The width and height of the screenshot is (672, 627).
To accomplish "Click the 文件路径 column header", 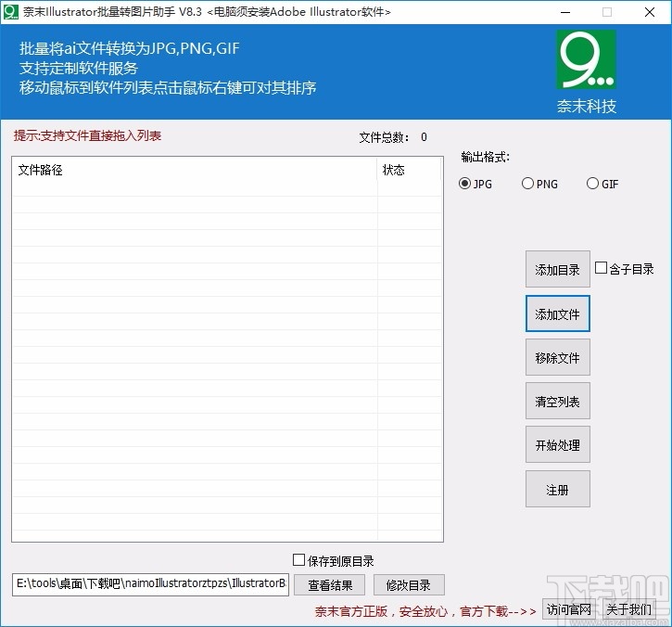I will (x=195, y=171).
